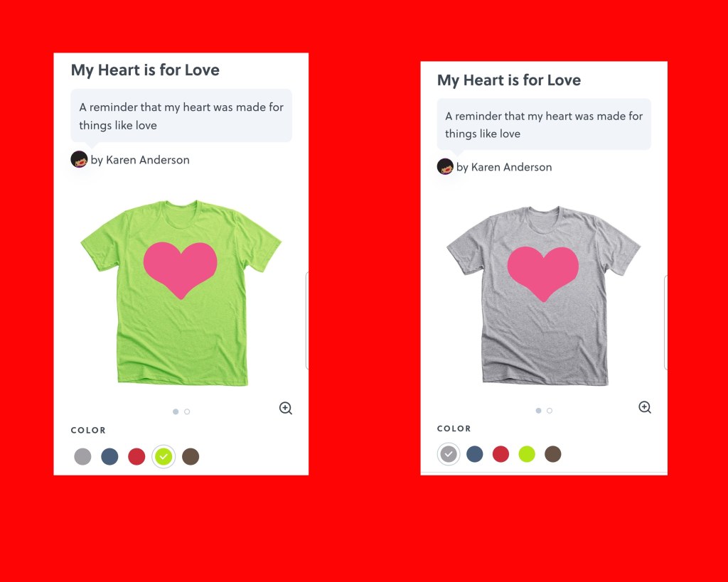
Task: Select red swatch in right card
Action: (500, 454)
